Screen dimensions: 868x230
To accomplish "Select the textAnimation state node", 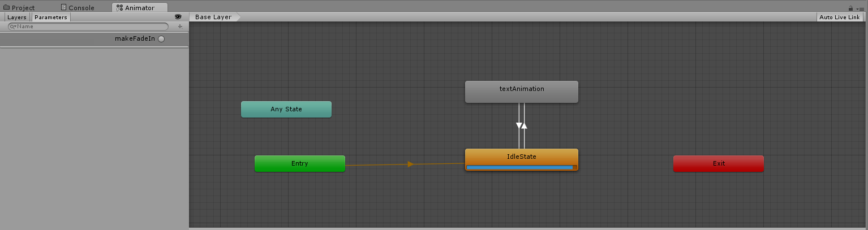I will point(522,92).
